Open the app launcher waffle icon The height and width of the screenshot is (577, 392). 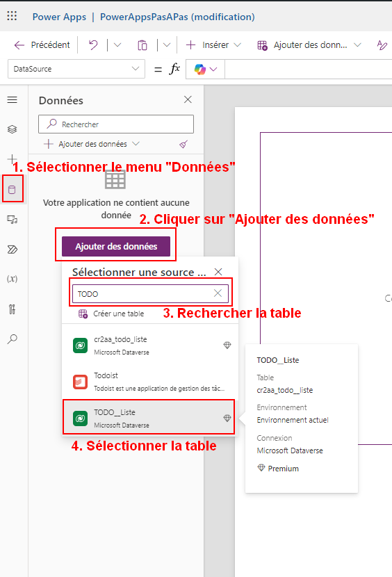tap(12, 16)
